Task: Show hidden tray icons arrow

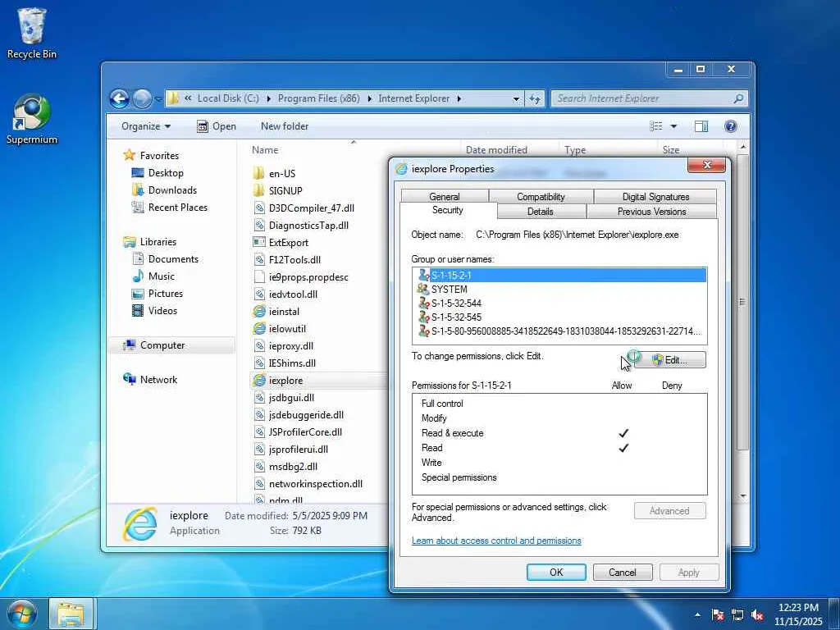Action: [x=697, y=614]
